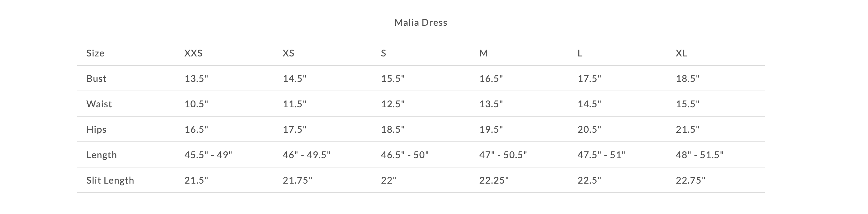Click the Slit Length row label
868x214 pixels.
pos(110,180)
